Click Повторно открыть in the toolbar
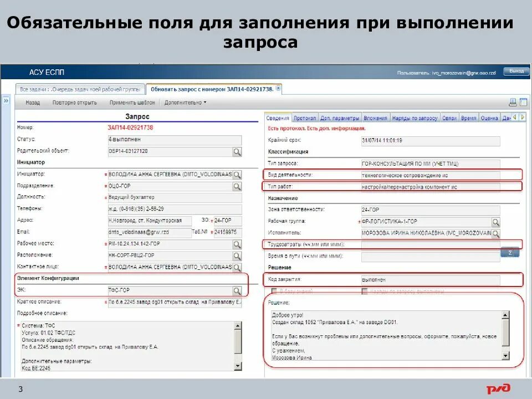This screenshot has width=532, height=399. pyautogui.click(x=75, y=103)
